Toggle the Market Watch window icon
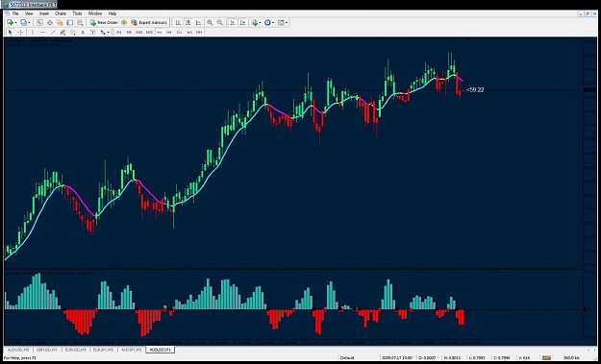This screenshot has width=601, height=364. (39, 23)
